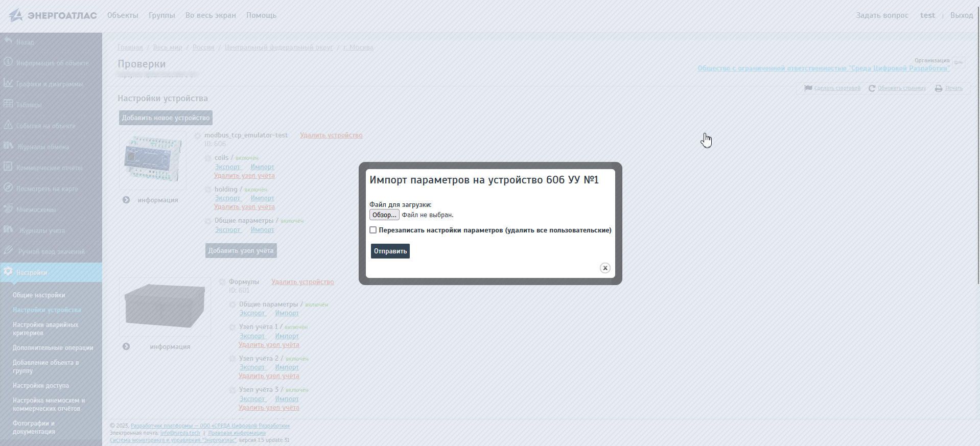
Task: Click the Назад back arrow icon
Action: coord(8,40)
